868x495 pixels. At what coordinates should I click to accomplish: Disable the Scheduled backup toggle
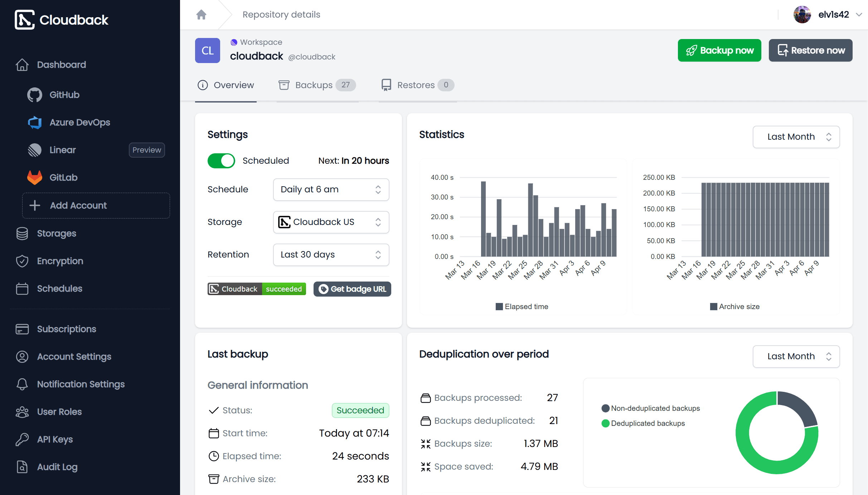point(221,161)
